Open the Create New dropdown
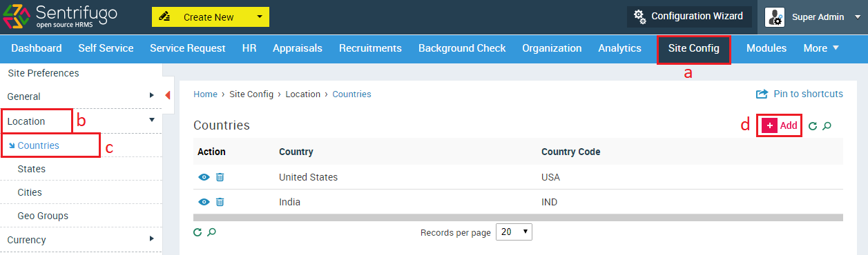The height and width of the screenshot is (255, 868). pyautogui.click(x=211, y=17)
